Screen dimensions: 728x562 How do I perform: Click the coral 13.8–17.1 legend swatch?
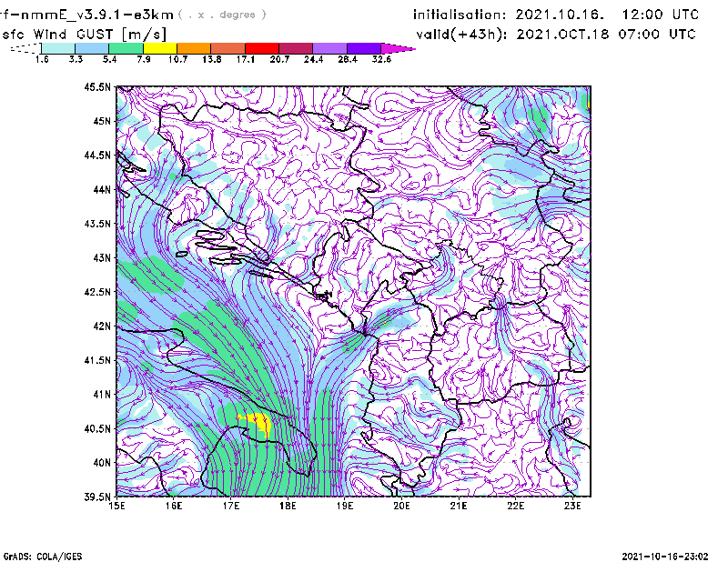coord(228,48)
